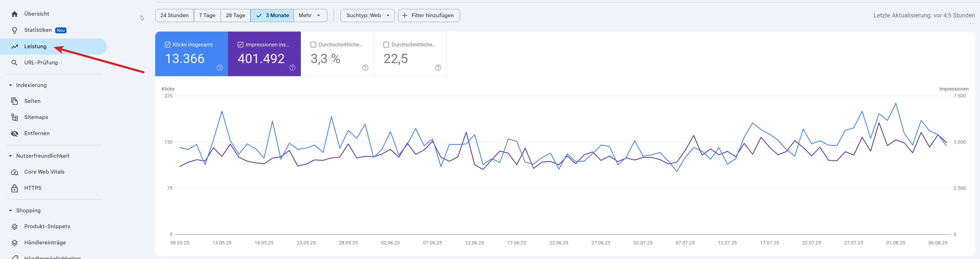Select the 28 Tage range tab
This screenshot has width=980, height=259.
(x=235, y=16)
